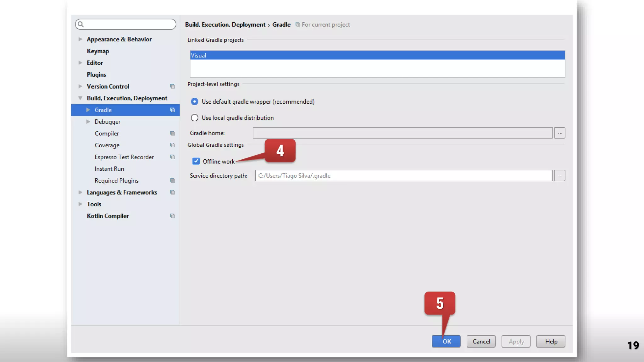Viewport: 644px width, 362px height.
Task: Expand the Debugger tree node
Action: pyautogui.click(x=88, y=122)
